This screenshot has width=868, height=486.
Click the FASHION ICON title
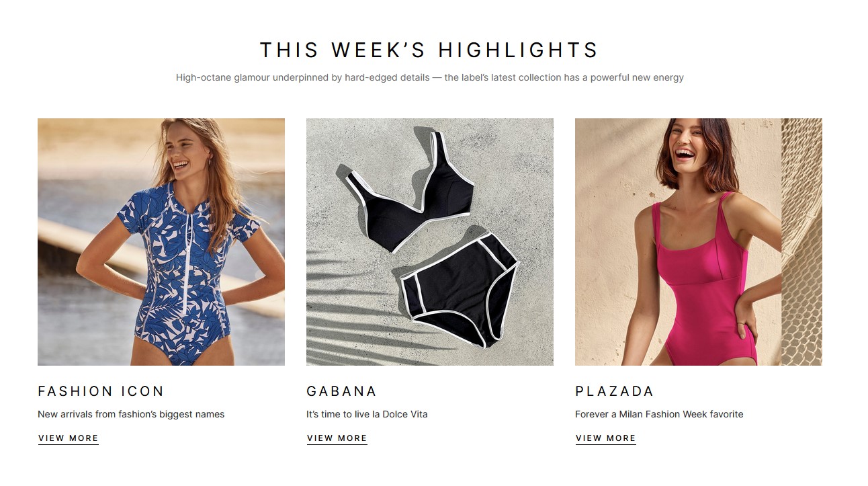pos(101,391)
